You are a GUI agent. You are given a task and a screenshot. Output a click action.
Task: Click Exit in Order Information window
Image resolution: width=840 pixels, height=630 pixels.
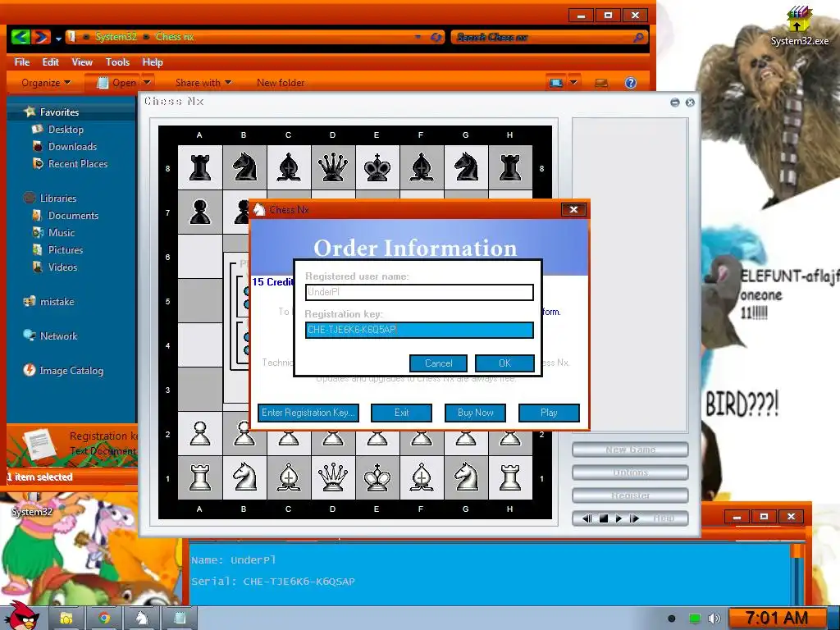pyautogui.click(x=401, y=413)
